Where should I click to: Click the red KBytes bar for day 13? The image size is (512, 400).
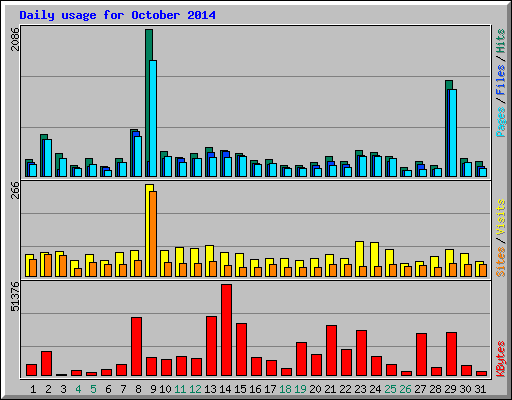(211, 346)
